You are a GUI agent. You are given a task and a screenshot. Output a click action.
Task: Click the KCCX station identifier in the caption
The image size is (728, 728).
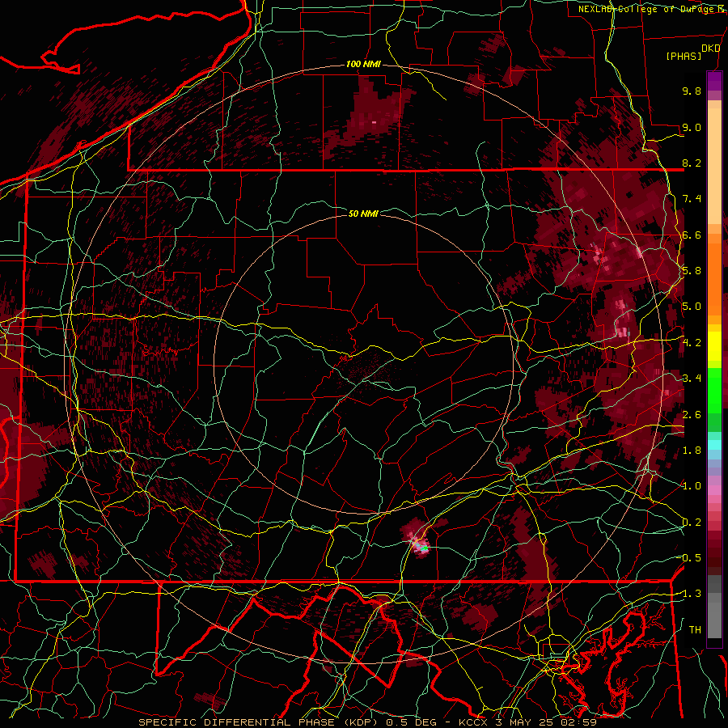point(475,722)
